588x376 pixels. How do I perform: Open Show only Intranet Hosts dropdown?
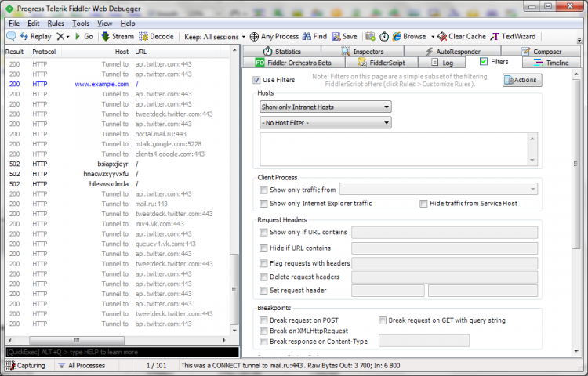(x=325, y=107)
